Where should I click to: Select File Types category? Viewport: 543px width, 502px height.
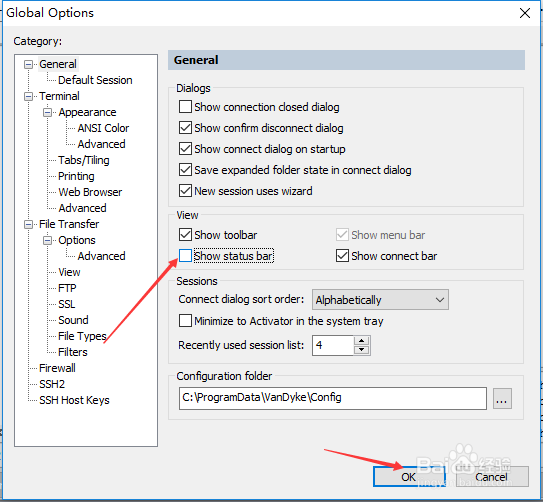(82, 336)
